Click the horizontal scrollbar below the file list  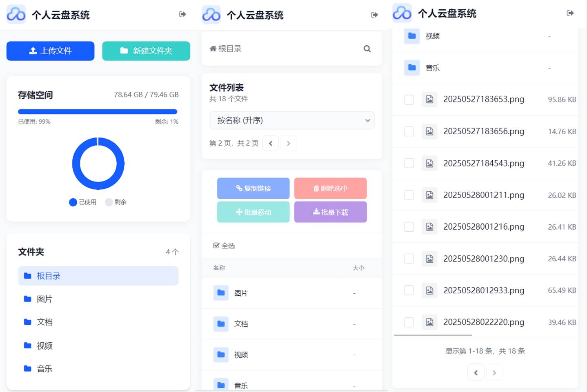tap(433, 335)
